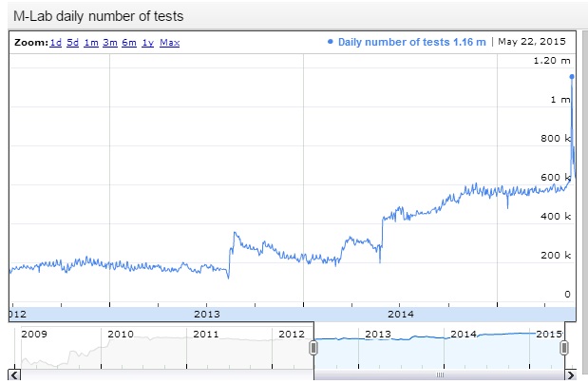Viewport: 588px width, 384px height.
Task: Click the right scroll arrow
Action: point(570,375)
